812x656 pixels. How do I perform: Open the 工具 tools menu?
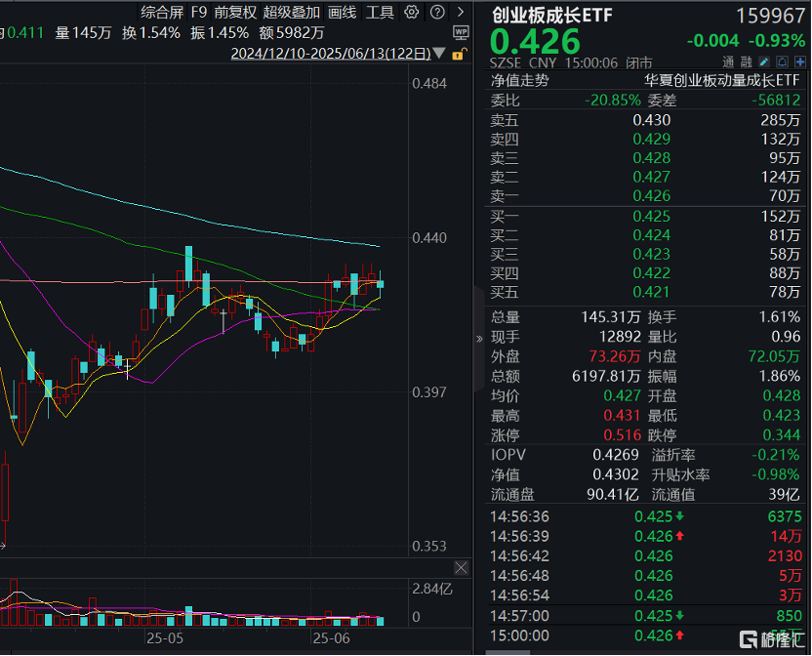tap(380, 12)
